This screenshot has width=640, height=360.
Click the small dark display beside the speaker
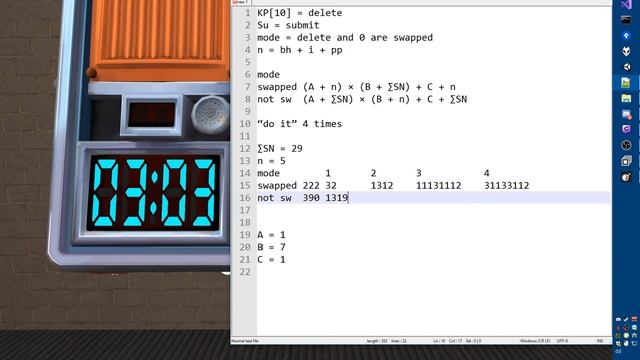tap(151, 115)
